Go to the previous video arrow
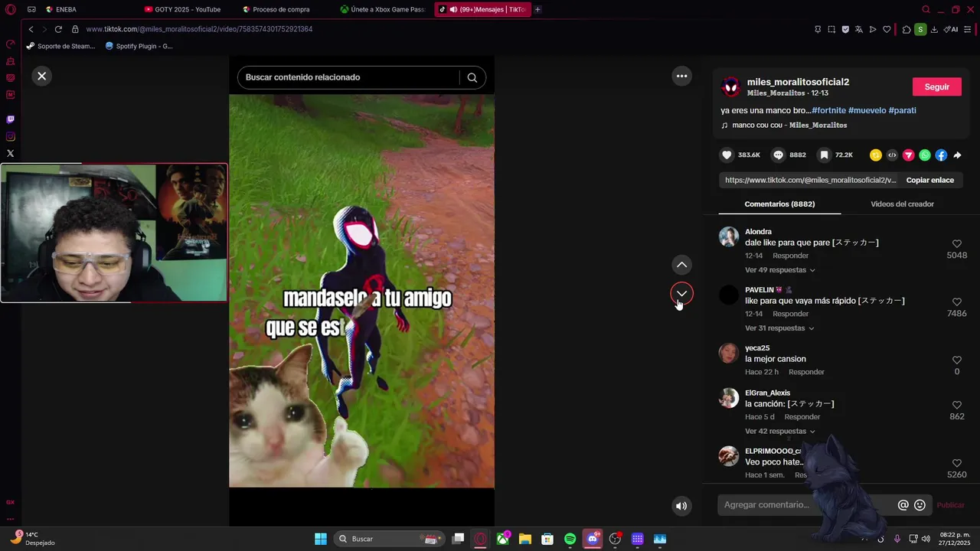The height and width of the screenshot is (551, 980). (681, 265)
